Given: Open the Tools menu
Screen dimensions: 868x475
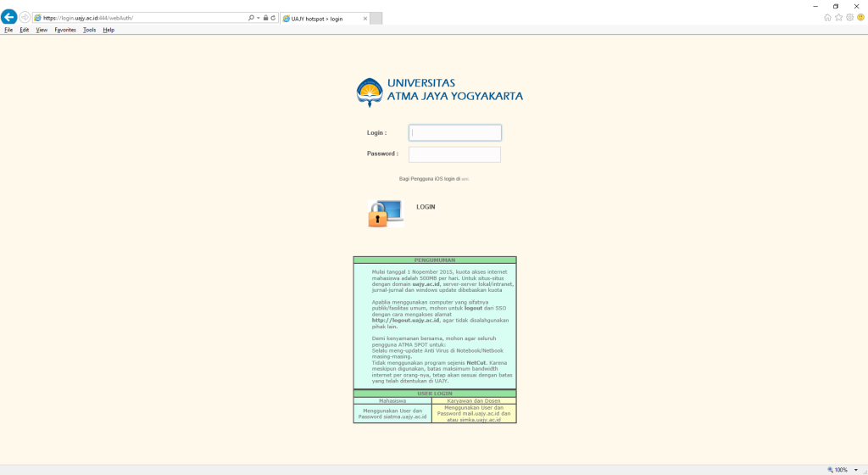Looking at the screenshot, I should [89, 30].
